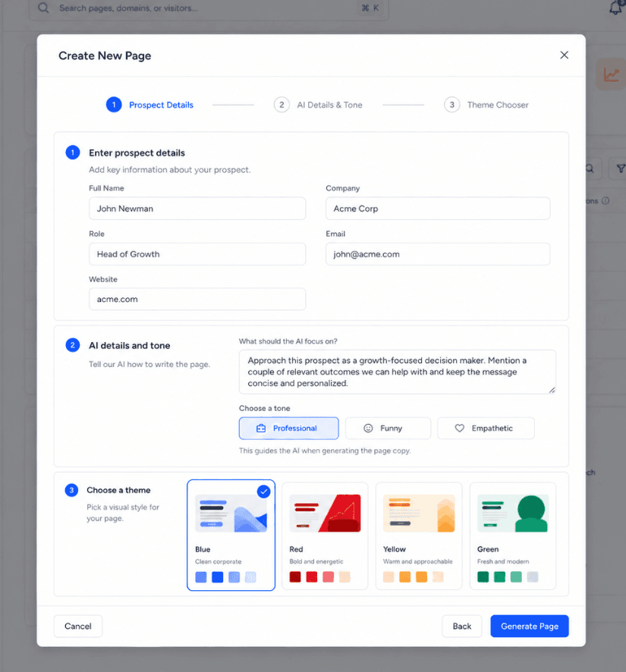
Task: Click the dark green swatch in Green theme
Action: [x=483, y=577]
